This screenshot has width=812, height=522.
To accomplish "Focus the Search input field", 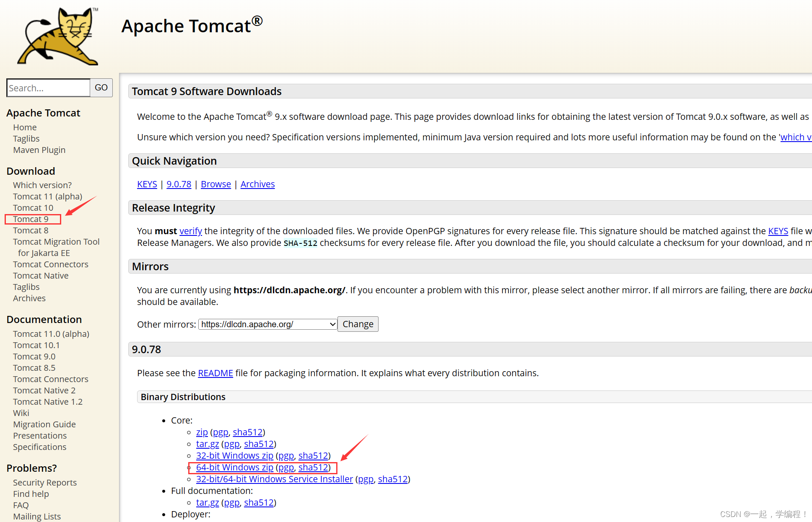I will 49,88.
